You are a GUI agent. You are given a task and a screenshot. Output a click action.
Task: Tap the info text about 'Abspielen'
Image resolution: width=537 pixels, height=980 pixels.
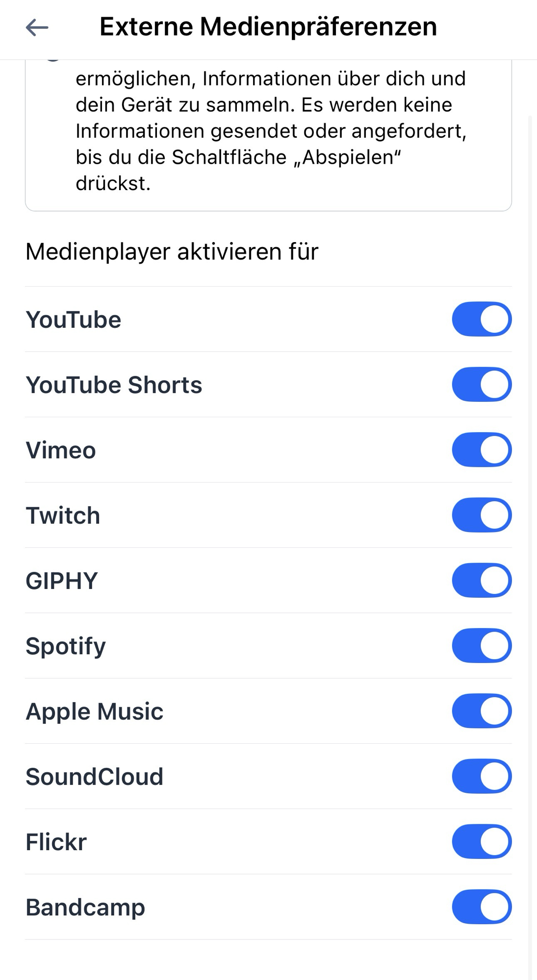270,131
